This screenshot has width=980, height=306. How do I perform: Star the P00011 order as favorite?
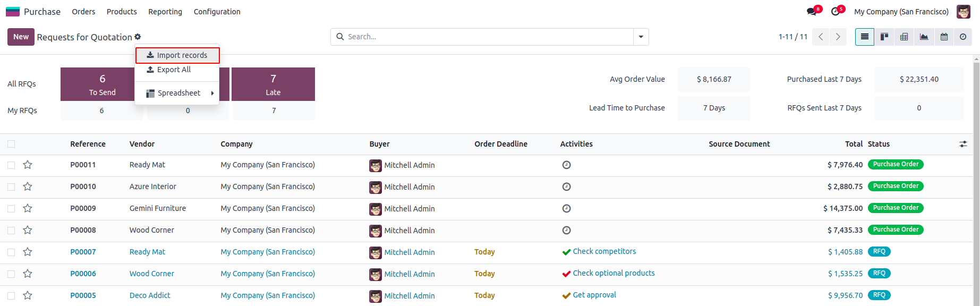click(28, 165)
